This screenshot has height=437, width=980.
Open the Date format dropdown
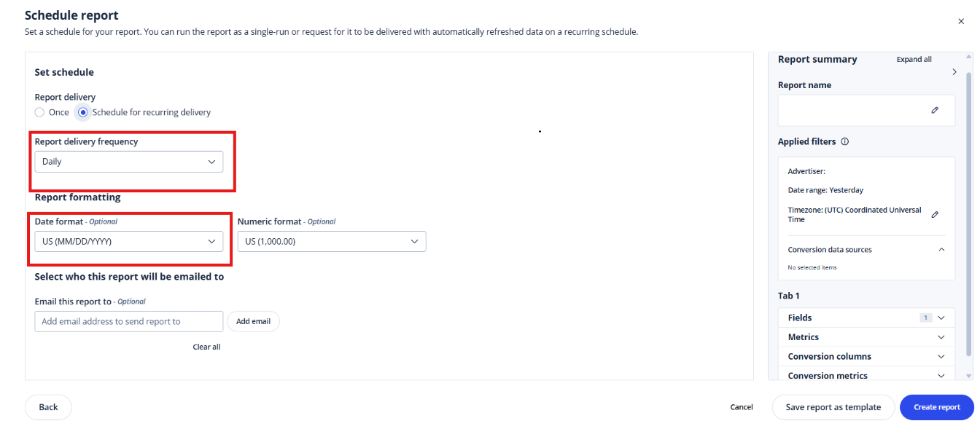129,241
